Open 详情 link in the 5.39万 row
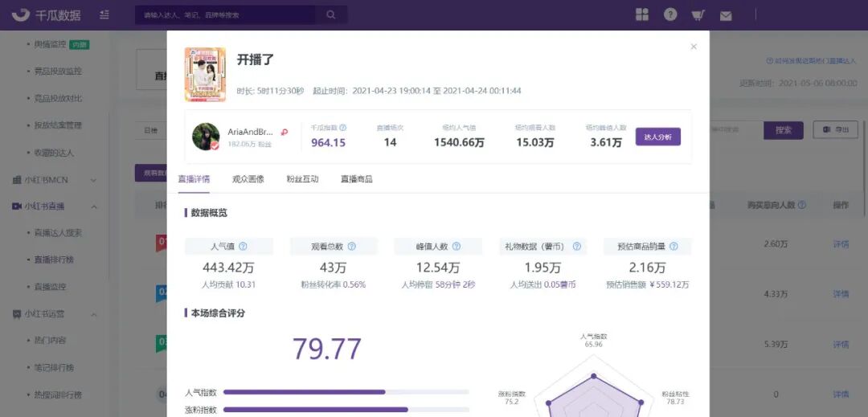The width and height of the screenshot is (868, 417). [x=841, y=345]
